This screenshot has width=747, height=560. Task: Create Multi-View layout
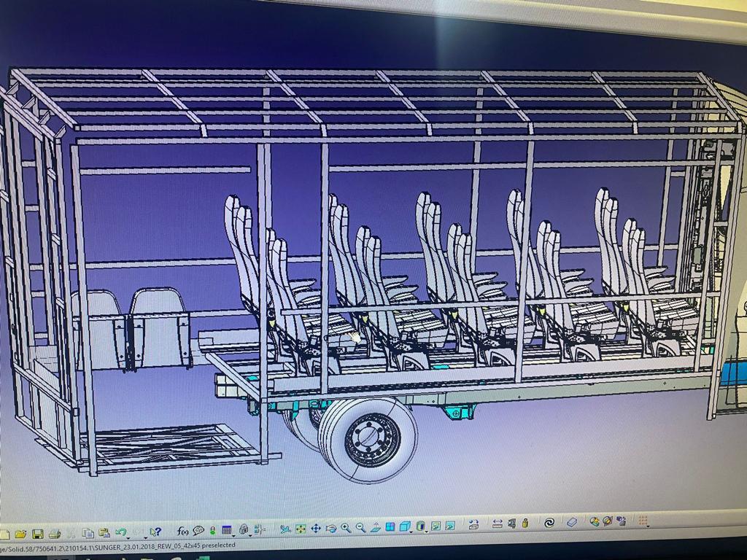(x=390, y=526)
